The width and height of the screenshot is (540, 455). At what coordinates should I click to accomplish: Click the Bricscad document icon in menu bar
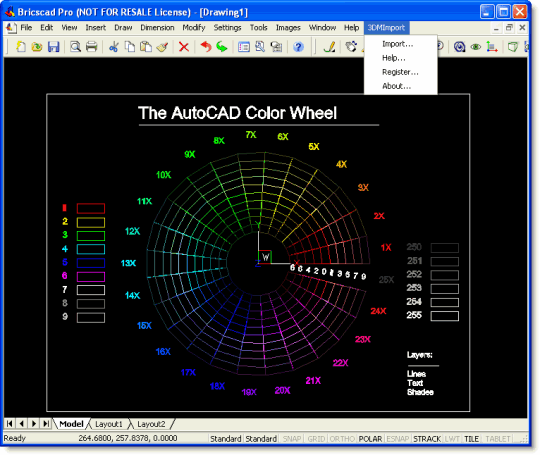coord(11,28)
